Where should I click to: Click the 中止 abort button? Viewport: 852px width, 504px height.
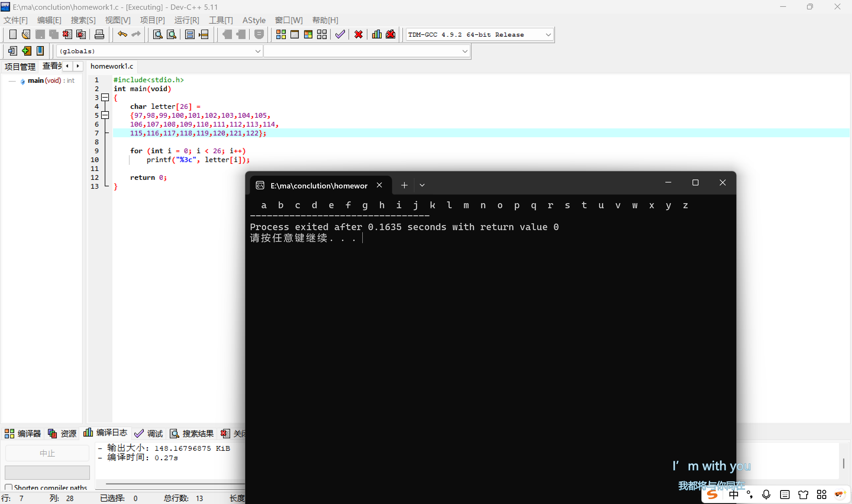47,453
